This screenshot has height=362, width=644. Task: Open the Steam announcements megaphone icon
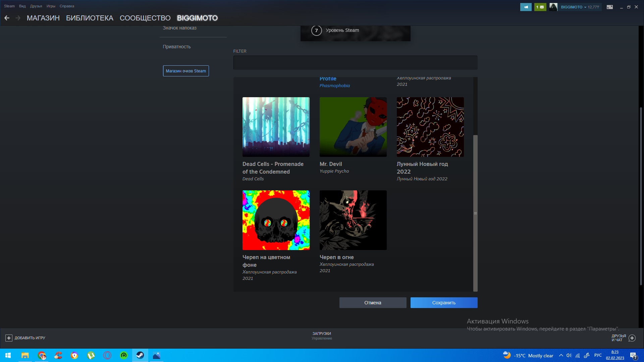tap(526, 7)
